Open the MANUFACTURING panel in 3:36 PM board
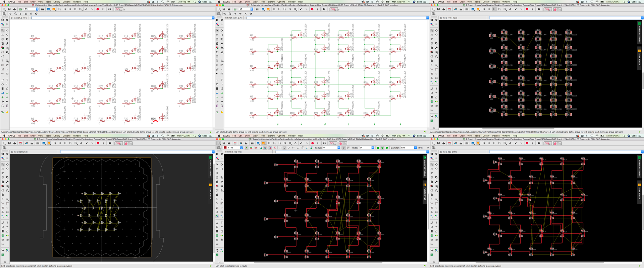644x268 pixels. [639, 32]
